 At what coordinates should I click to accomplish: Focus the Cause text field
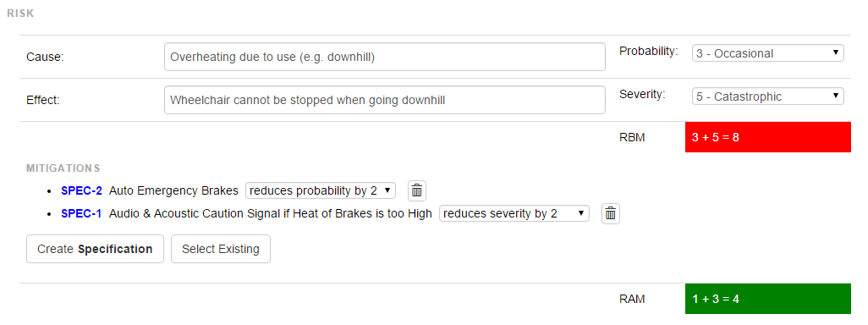(385, 57)
